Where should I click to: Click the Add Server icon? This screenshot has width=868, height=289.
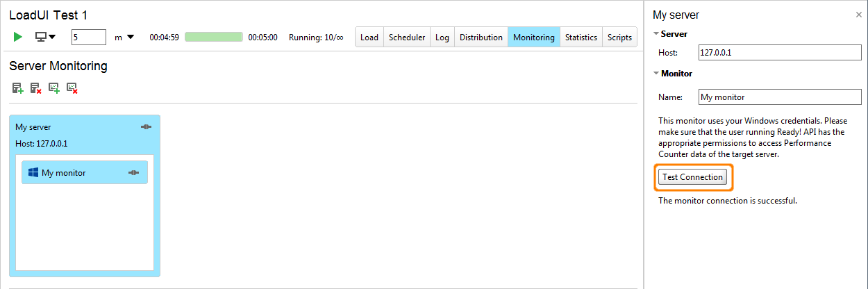(x=18, y=88)
